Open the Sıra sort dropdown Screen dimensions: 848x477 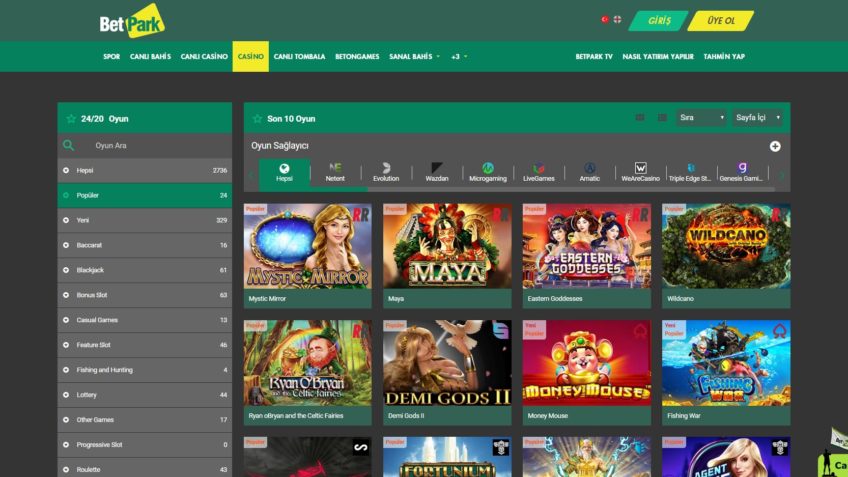click(x=701, y=117)
